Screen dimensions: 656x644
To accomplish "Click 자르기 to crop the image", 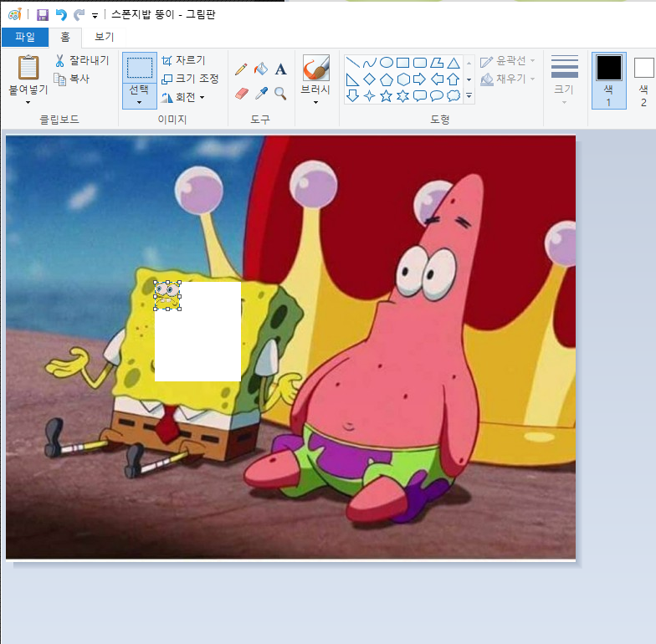I will (x=184, y=60).
